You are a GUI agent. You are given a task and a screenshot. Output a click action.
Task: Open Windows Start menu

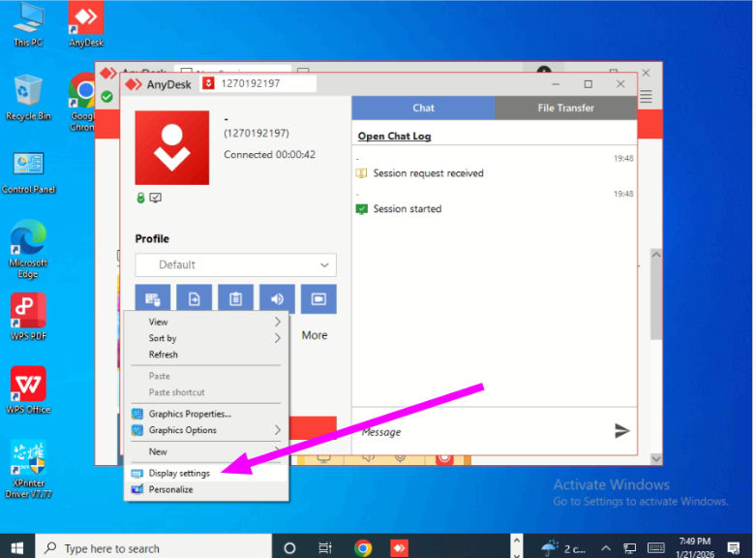17,548
